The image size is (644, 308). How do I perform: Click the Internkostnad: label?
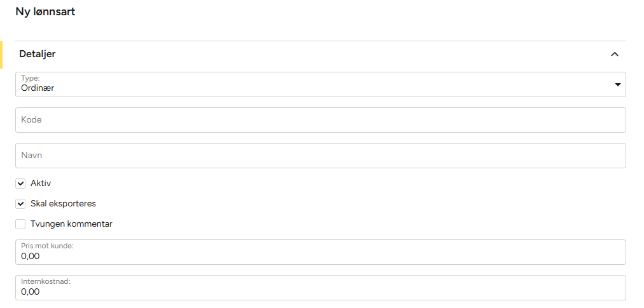45,281
